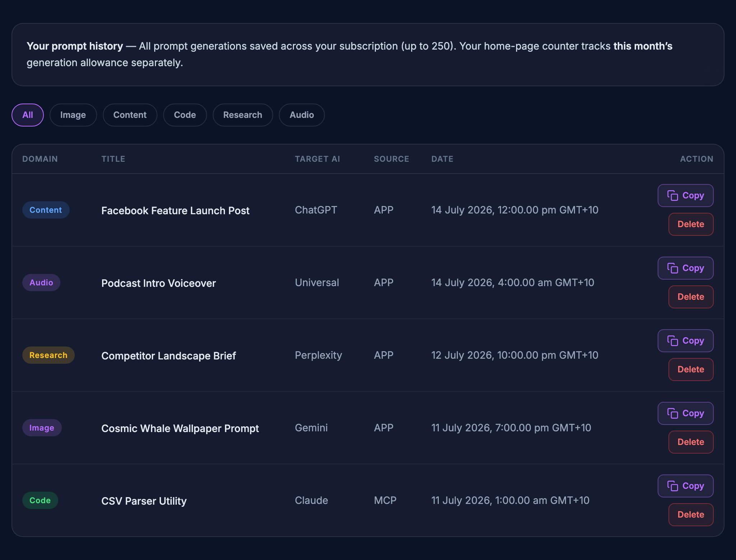Screen dimensions: 736x560
Task: Click the TARGET AI column header
Action: 317,159
